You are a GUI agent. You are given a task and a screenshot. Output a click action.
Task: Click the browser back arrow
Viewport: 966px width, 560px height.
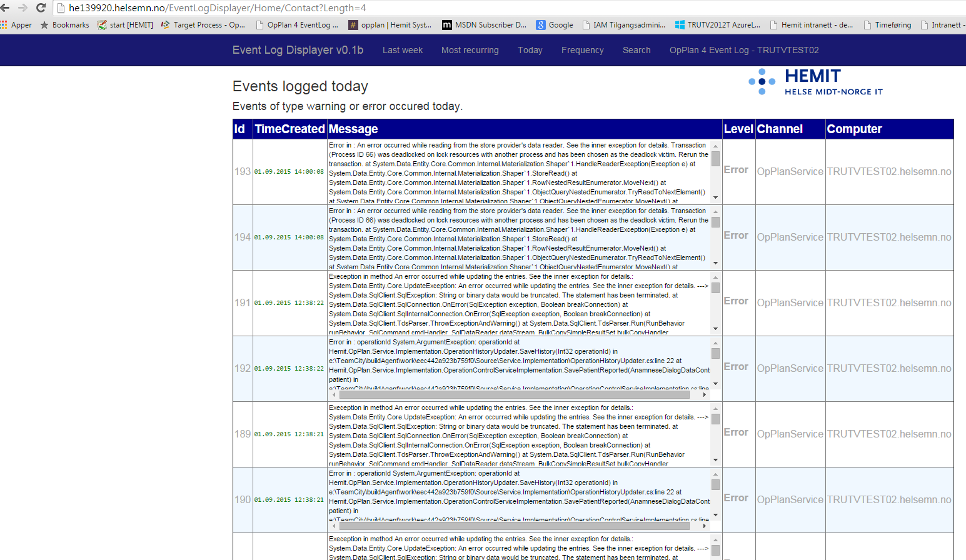click(5, 7)
